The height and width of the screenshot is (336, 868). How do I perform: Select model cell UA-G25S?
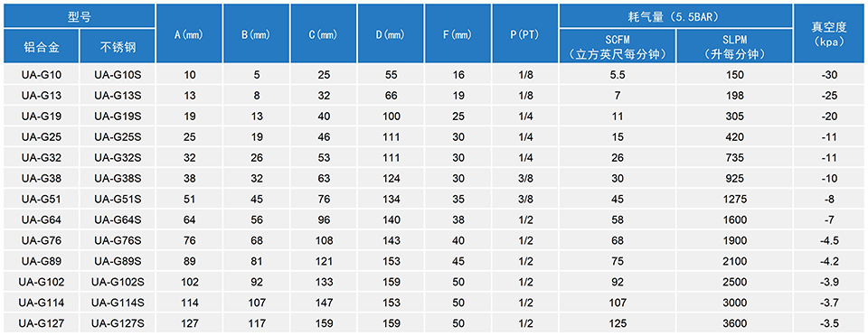point(118,137)
